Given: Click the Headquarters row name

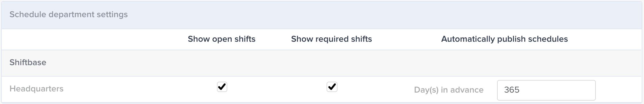Looking at the screenshot, I should point(36,89).
